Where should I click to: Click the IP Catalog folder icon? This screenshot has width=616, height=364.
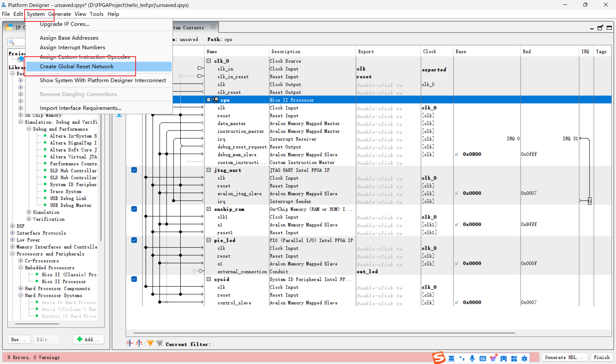tap(9, 27)
